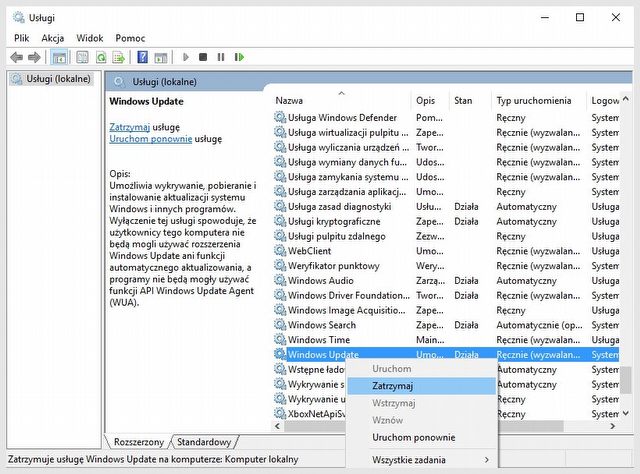640x474 pixels.
Task: Sort by the Nazwa column header
Action: click(x=342, y=100)
